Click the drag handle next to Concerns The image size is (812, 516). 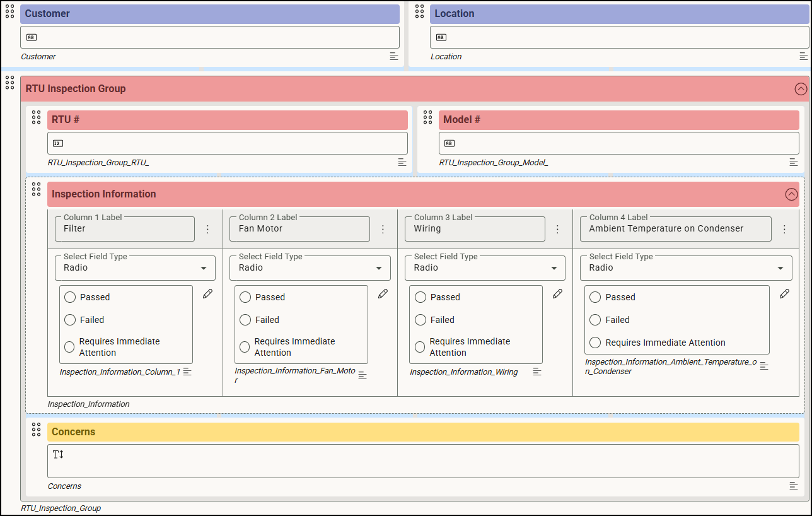(36, 430)
